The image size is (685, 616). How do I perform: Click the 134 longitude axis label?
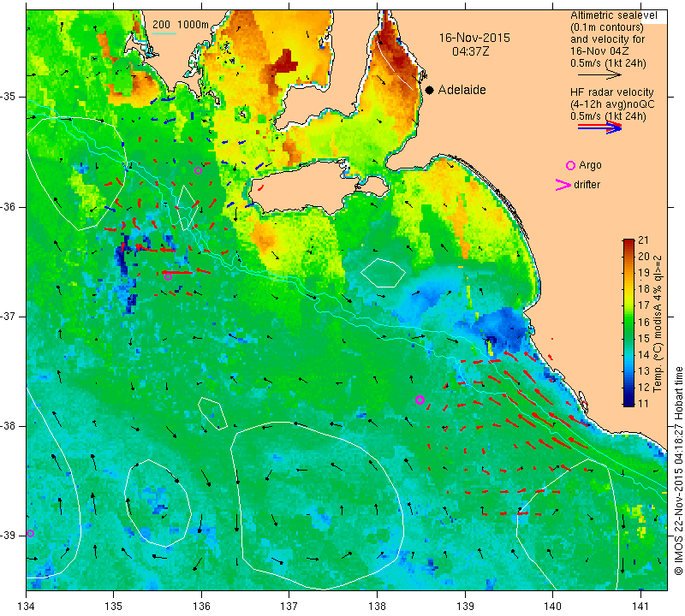(27, 607)
